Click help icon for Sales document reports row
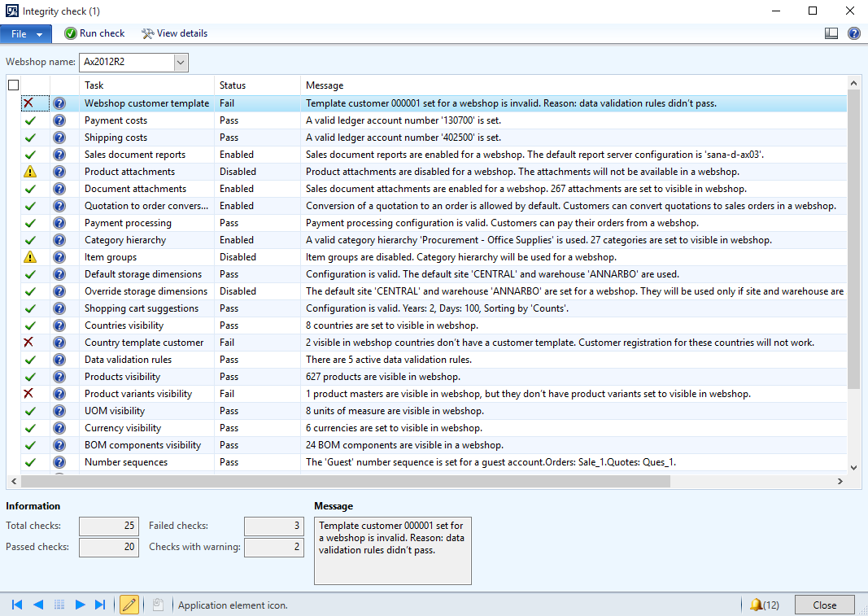Image resolution: width=868 pixels, height=616 pixels. (x=59, y=155)
